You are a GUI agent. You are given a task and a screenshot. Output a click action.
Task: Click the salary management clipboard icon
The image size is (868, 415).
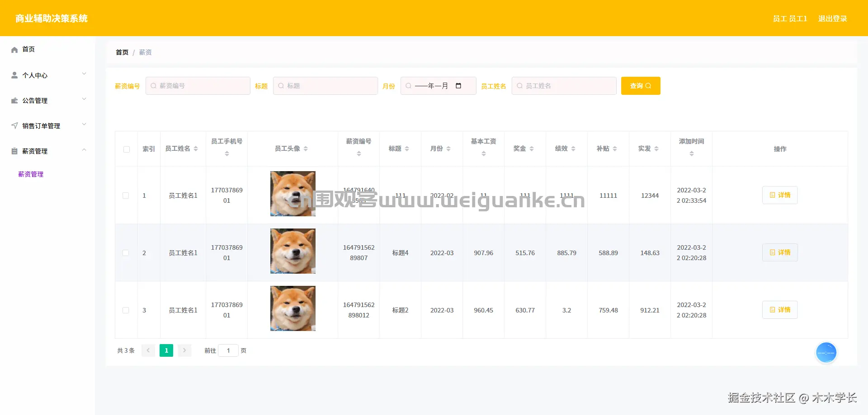coord(14,151)
